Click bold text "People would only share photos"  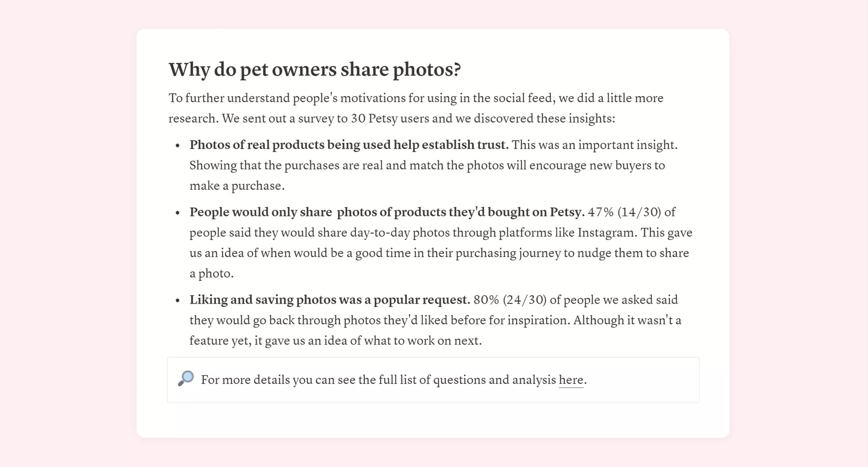point(260,212)
